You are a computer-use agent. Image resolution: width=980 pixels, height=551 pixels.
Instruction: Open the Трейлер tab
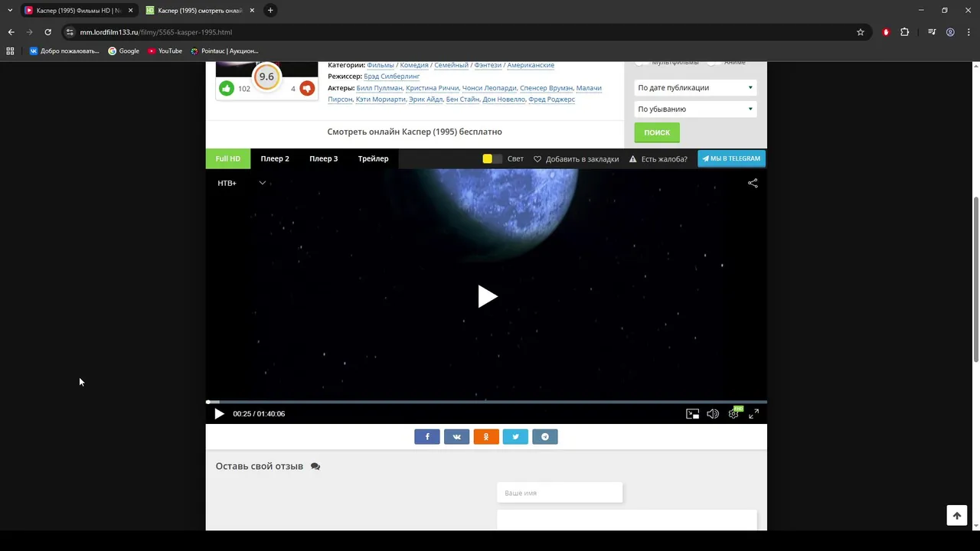pyautogui.click(x=373, y=159)
